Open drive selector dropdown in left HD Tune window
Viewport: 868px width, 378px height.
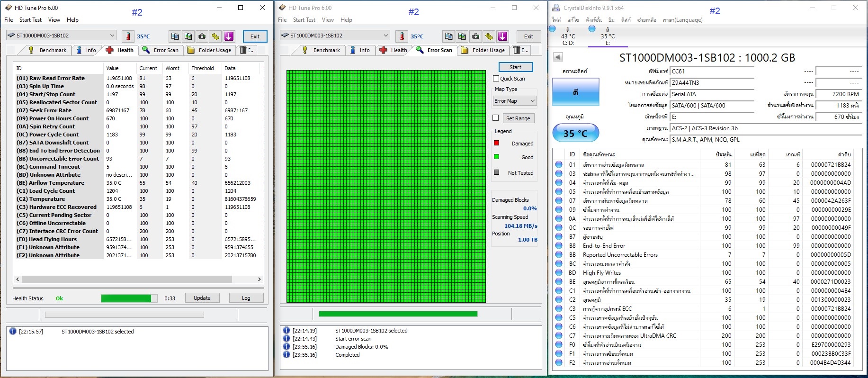click(61, 36)
